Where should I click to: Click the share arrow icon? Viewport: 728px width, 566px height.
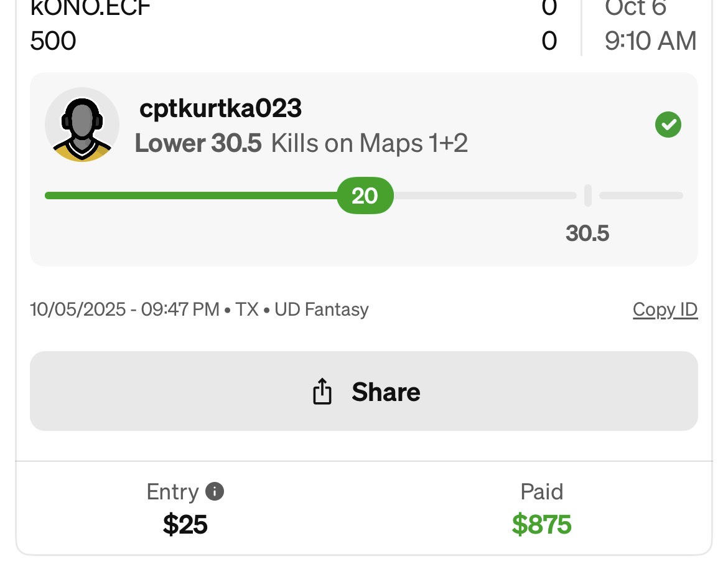pos(322,392)
